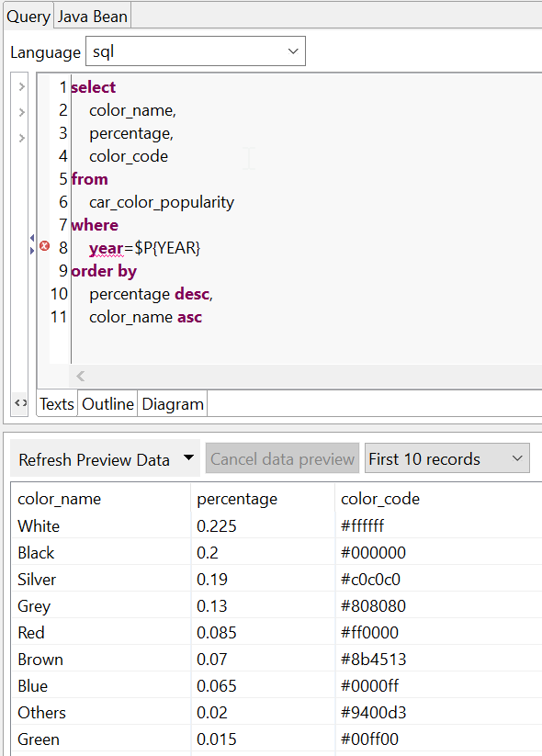Collapse the fold chevron beside line 2
This screenshot has height=756, width=542.
pos(21,110)
